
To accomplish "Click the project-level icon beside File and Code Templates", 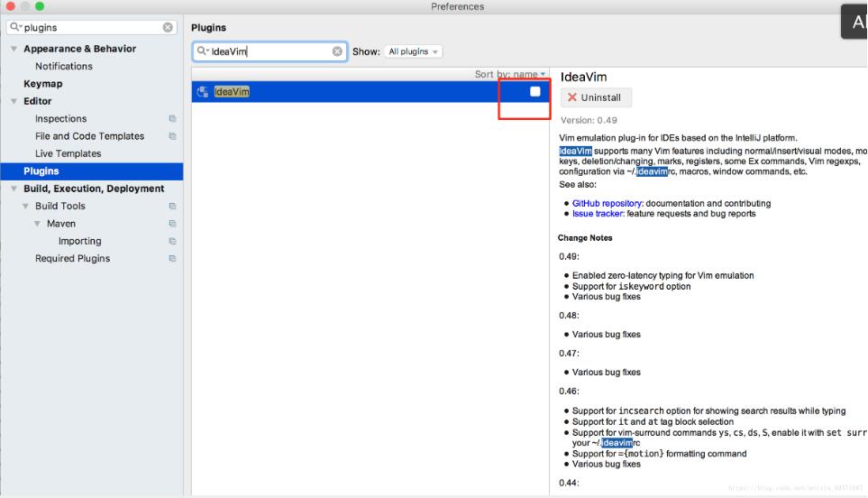I will coord(172,136).
